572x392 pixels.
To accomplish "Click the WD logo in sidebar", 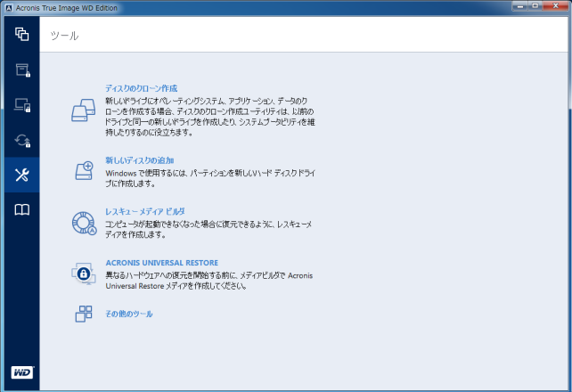I will click(22, 372).
